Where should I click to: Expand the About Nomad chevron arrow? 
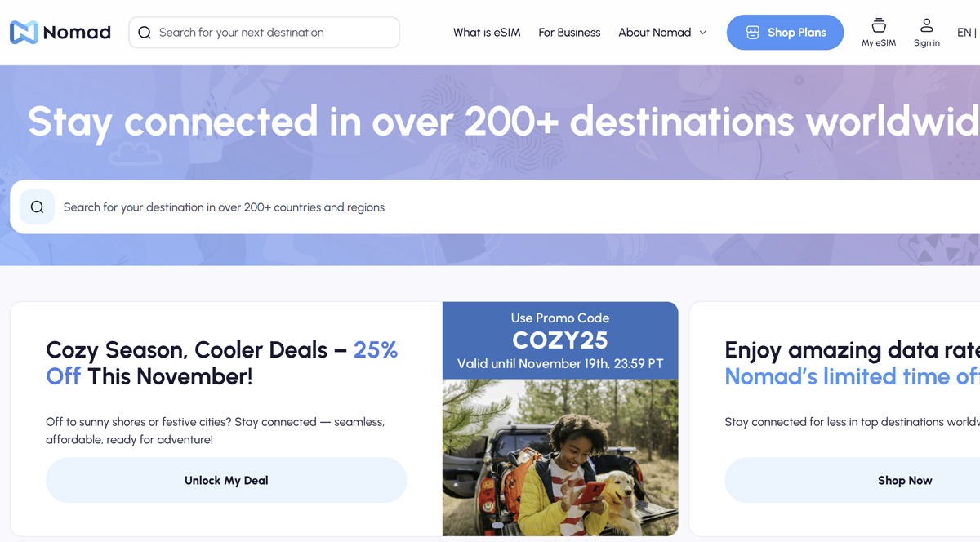click(x=702, y=33)
